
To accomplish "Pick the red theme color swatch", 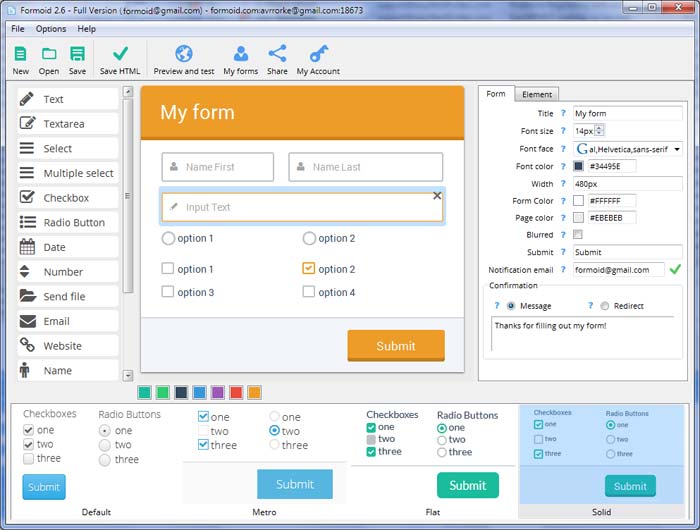I will click(x=236, y=392).
